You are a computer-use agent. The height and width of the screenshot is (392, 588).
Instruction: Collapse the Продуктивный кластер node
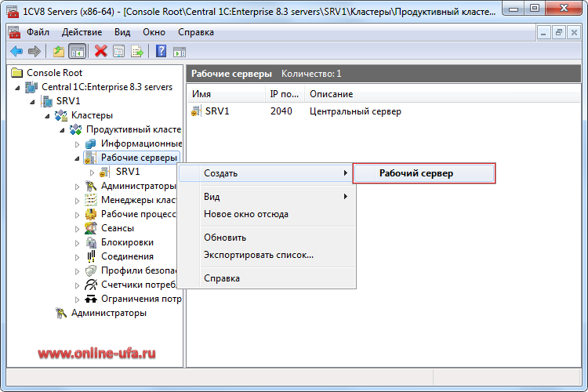(x=62, y=130)
